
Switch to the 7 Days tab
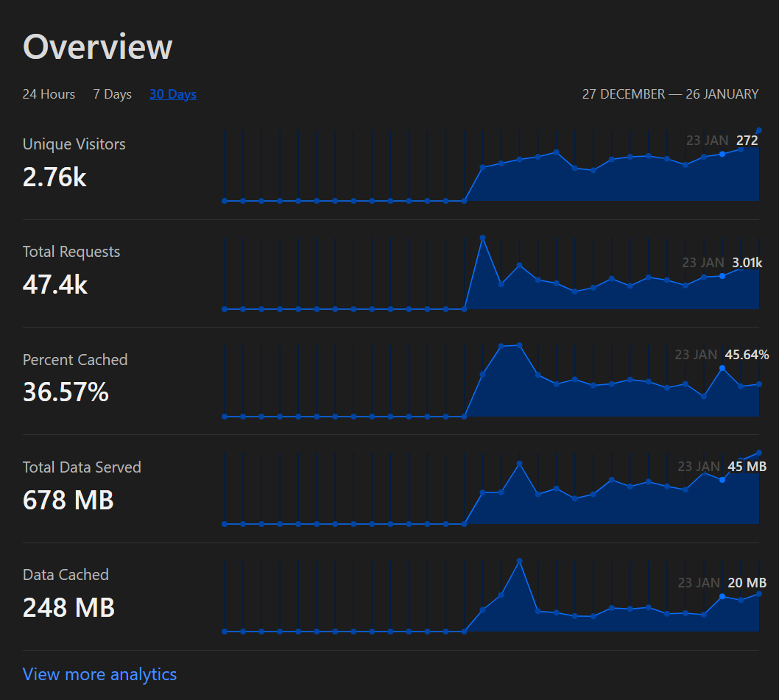pos(112,93)
